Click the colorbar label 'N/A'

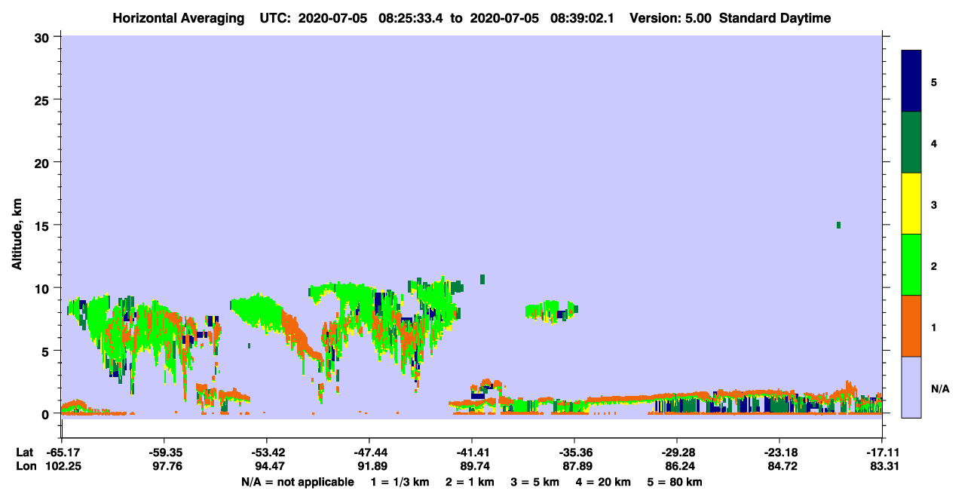(940, 388)
